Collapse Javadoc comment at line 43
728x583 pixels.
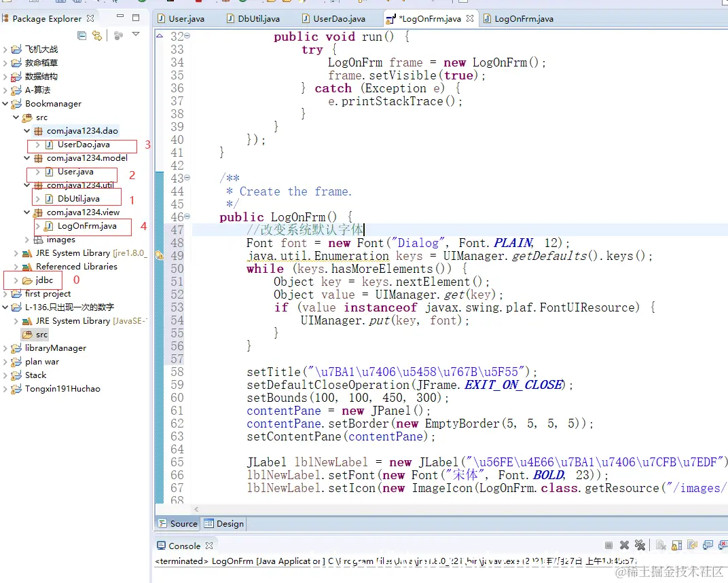(187, 177)
